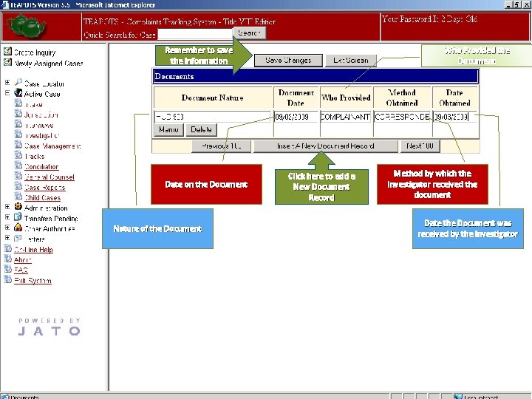Screen dimensions: 532x399
Task: Open the Conciliation link
Action: point(41,166)
